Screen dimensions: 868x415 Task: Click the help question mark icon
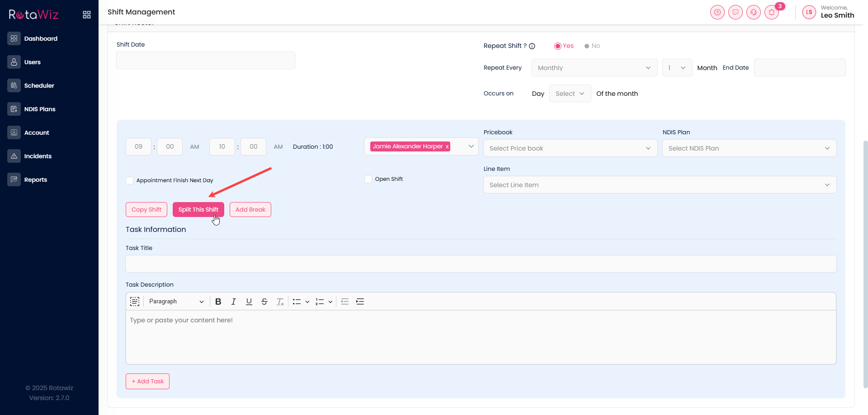717,12
